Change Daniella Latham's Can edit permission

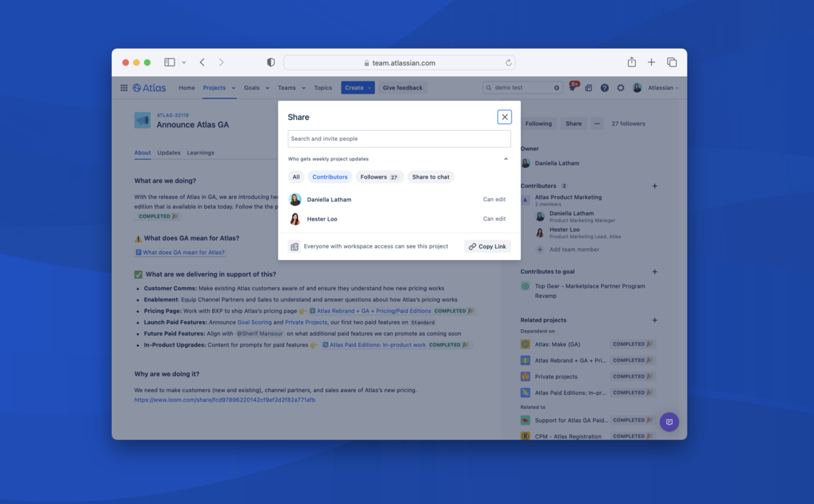[x=495, y=199]
